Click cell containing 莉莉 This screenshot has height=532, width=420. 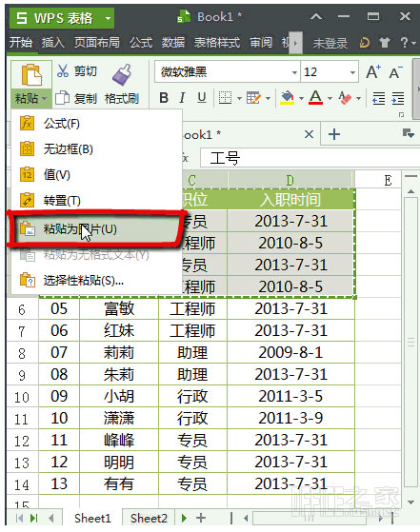click(119, 353)
